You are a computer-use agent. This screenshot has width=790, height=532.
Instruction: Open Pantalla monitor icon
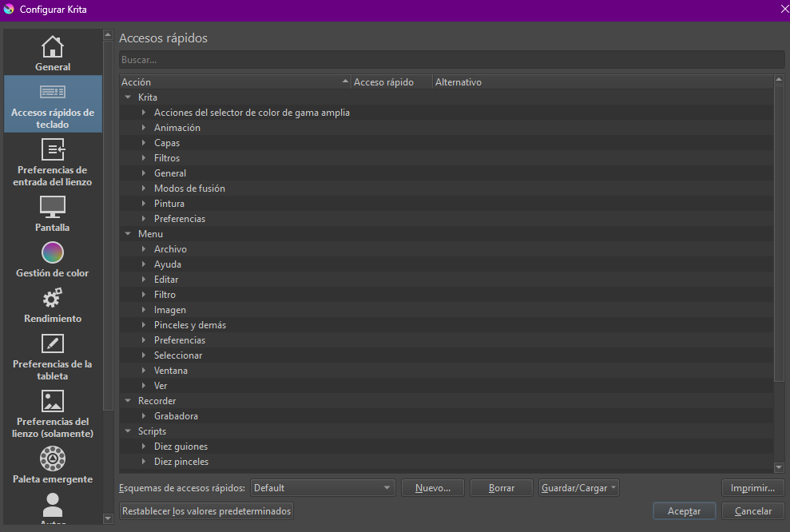click(53, 207)
